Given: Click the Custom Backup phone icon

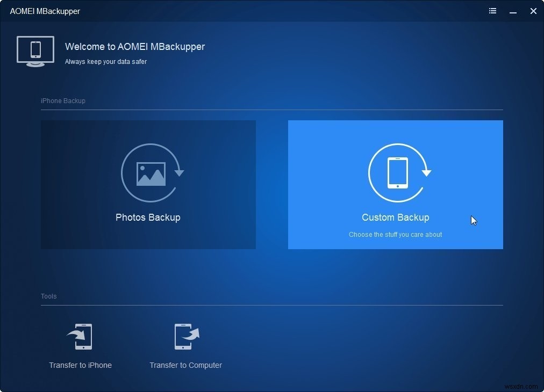Looking at the screenshot, I should click(x=398, y=173).
